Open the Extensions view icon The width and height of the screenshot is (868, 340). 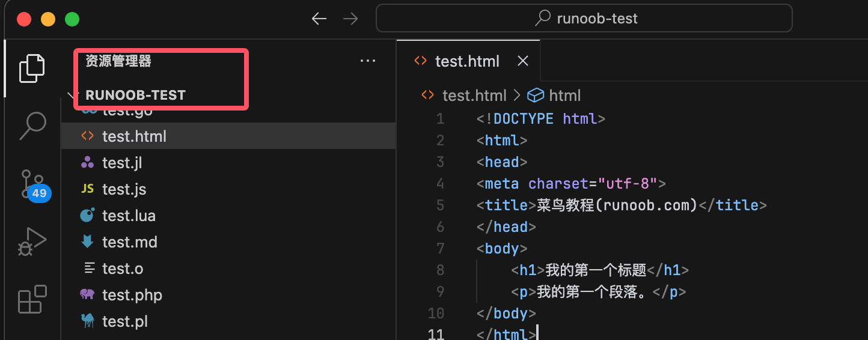coord(32,299)
